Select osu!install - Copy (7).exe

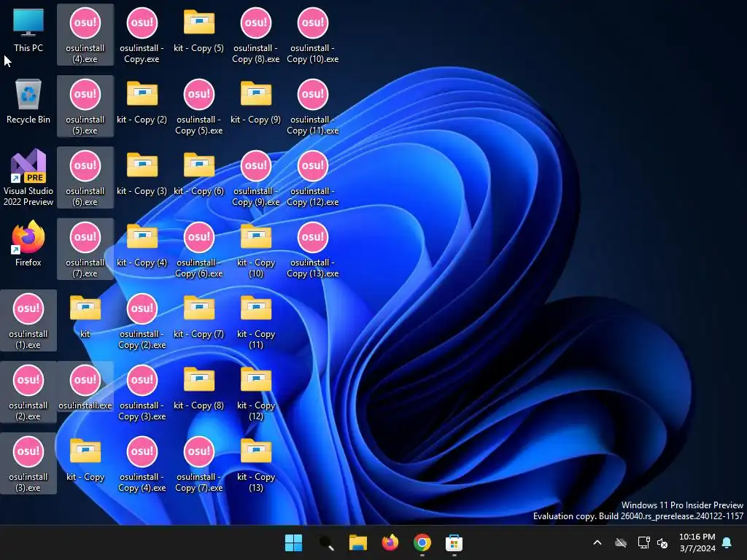198,464
